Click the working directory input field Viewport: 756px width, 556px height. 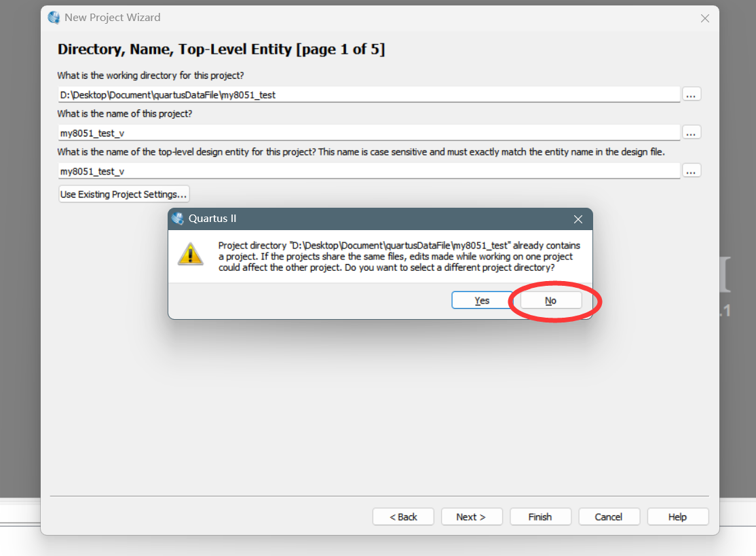coord(369,94)
